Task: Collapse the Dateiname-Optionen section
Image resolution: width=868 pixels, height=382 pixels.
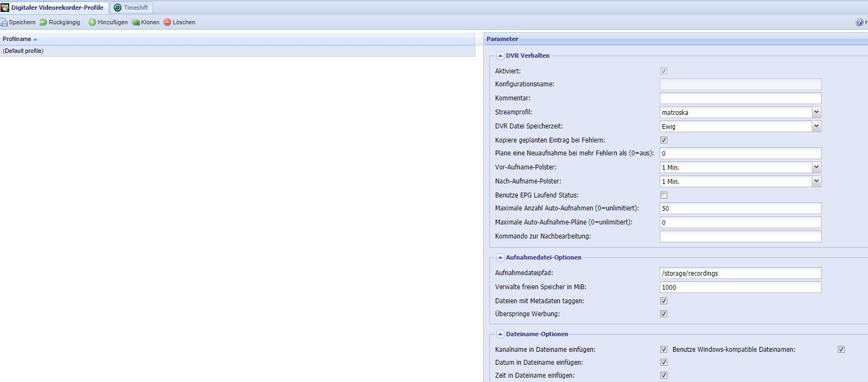Action: coord(500,334)
